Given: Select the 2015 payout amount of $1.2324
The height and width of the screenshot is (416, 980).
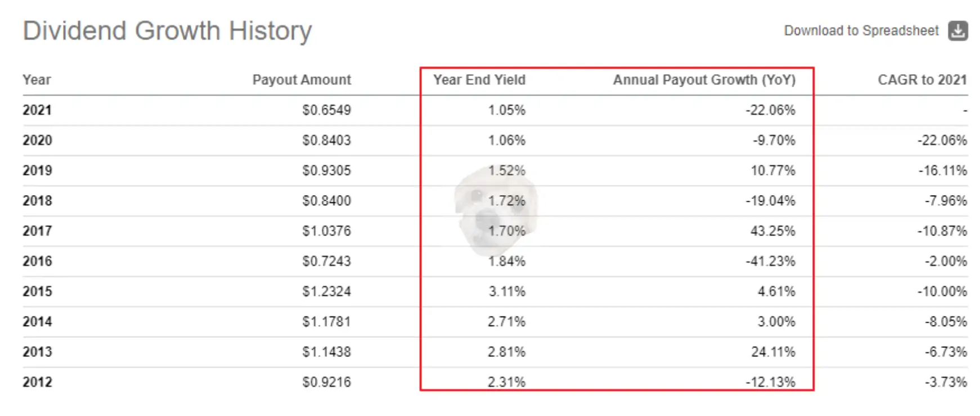Looking at the screenshot, I should [327, 291].
